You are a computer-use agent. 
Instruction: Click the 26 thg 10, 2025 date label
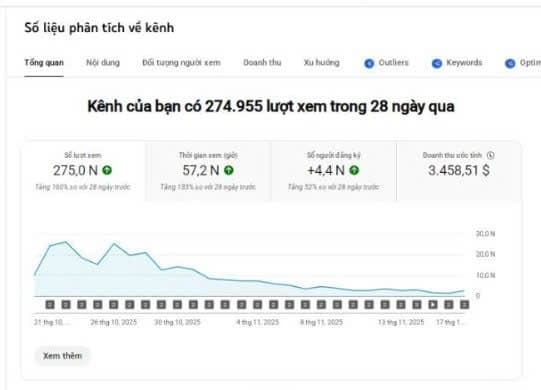[x=114, y=322]
